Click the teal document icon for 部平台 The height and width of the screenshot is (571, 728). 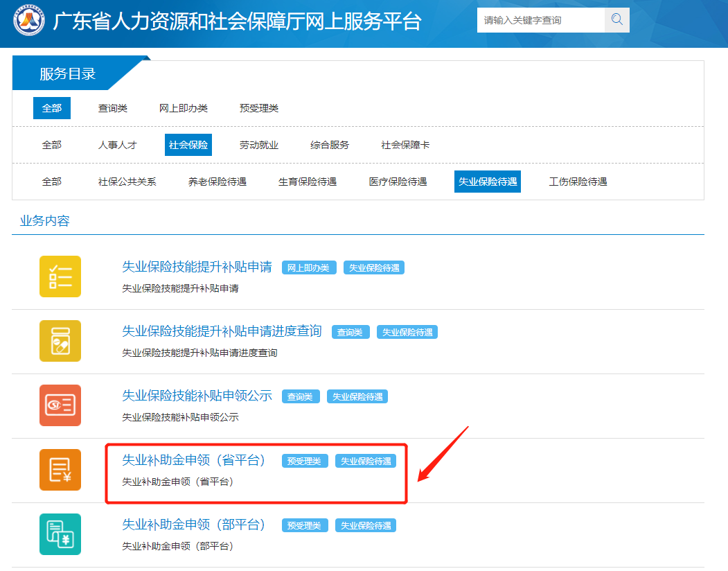coord(60,534)
